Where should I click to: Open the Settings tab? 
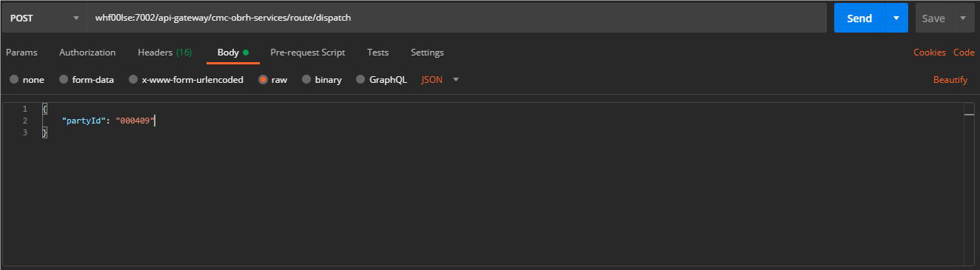point(427,53)
